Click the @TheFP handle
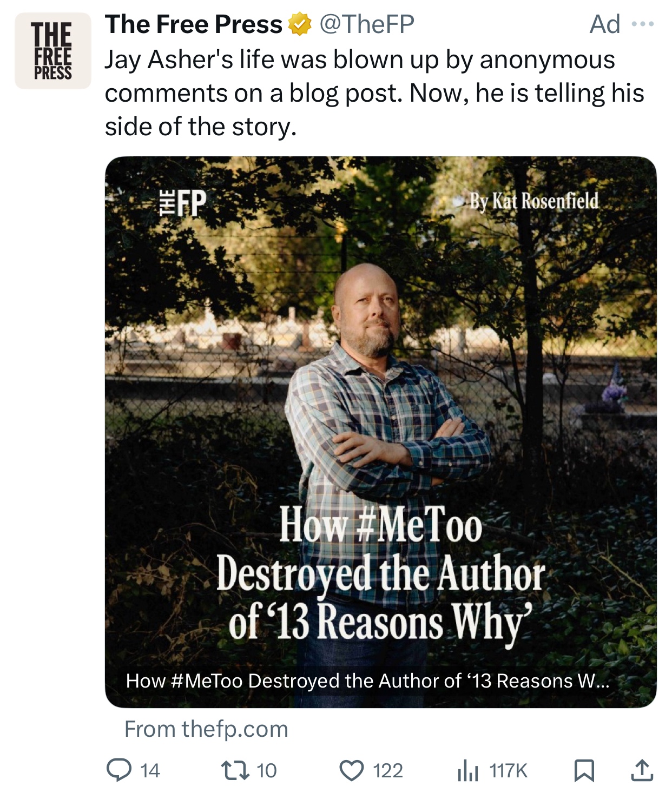Image resolution: width=672 pixels, height=786 pixels. pyautogui.click(x=367, y=25)
